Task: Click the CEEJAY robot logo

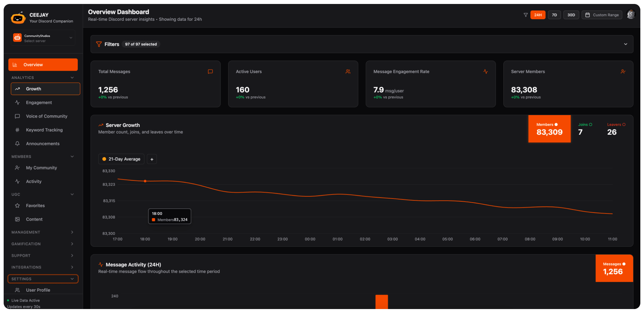Action: [x=18, y=18]
